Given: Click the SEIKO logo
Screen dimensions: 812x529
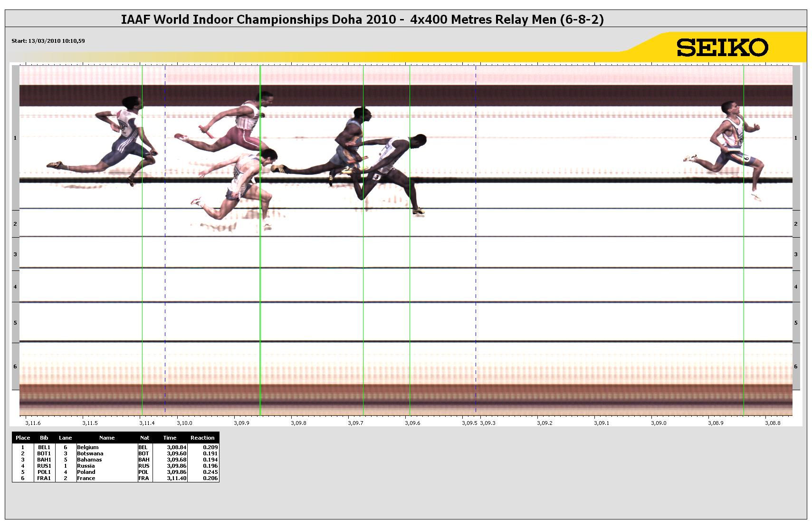Looking at the screenshot, I should pos(722,48).
